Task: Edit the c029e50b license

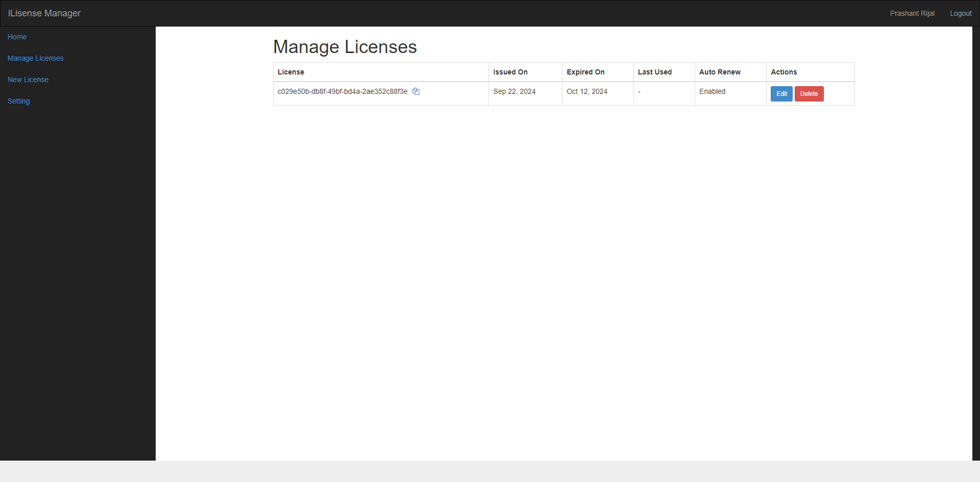Action: 781,94
